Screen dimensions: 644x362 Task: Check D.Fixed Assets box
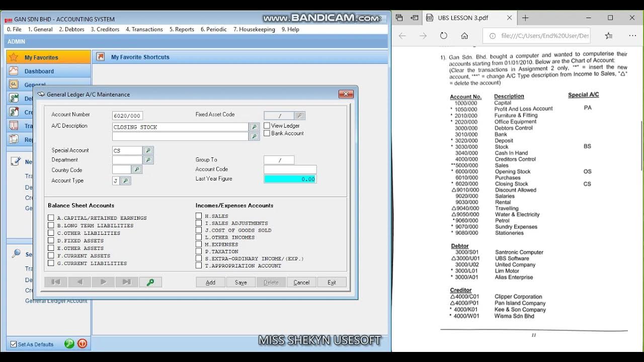coord(51,240)
